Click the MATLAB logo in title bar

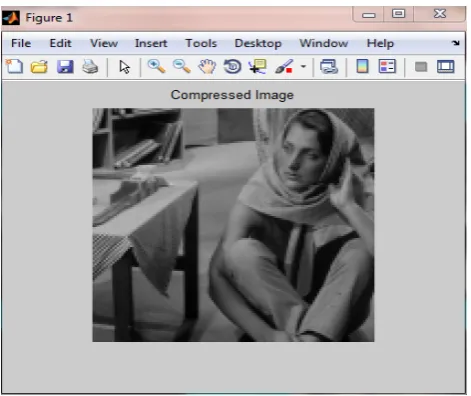(x=11, y=18)
